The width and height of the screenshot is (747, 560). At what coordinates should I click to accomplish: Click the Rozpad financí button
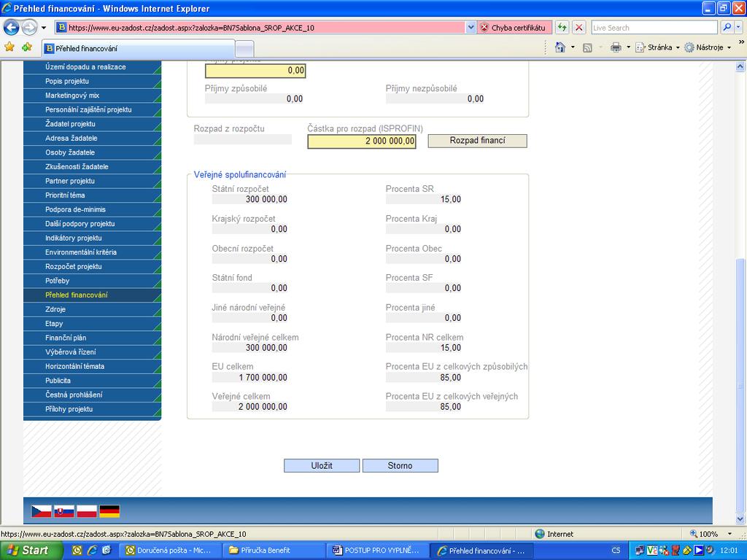(477, 141)
